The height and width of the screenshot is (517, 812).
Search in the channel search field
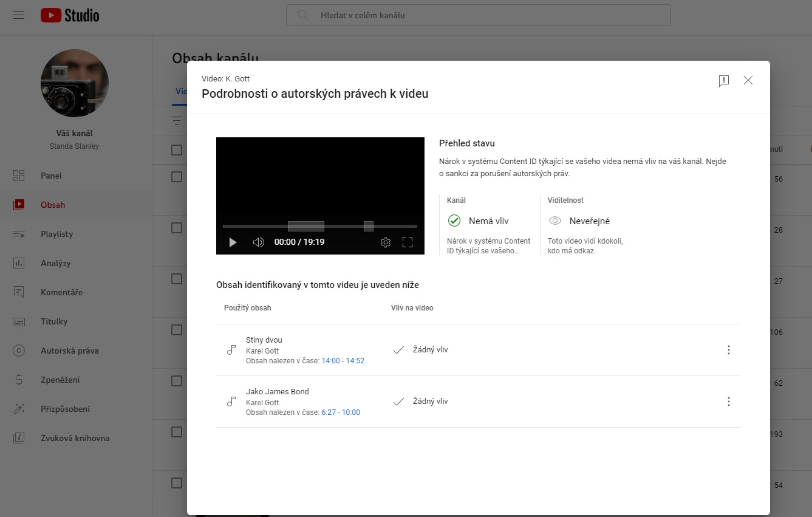pyautogui.click(x=486, y=15)
